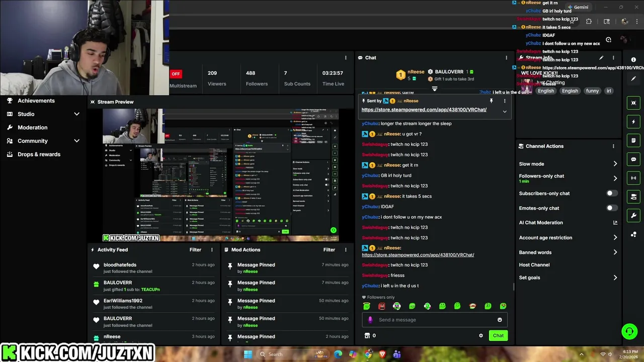Open the Mod Actions three-dot menu
The image size is (644, 362).
346,250
